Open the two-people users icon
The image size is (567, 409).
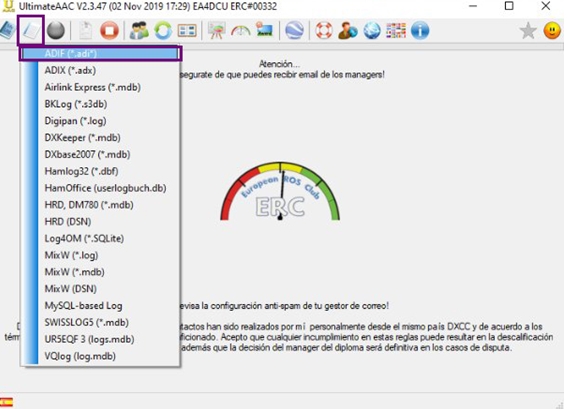coord(139,30)
